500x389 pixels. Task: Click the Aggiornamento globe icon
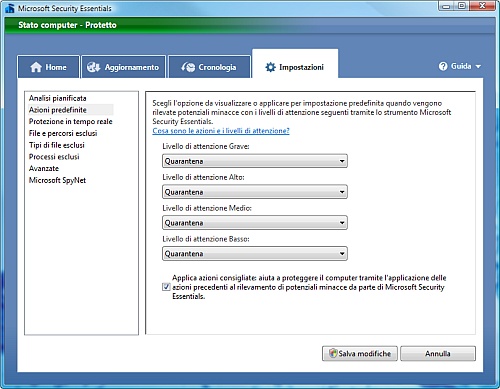click(x=93, y=67)
